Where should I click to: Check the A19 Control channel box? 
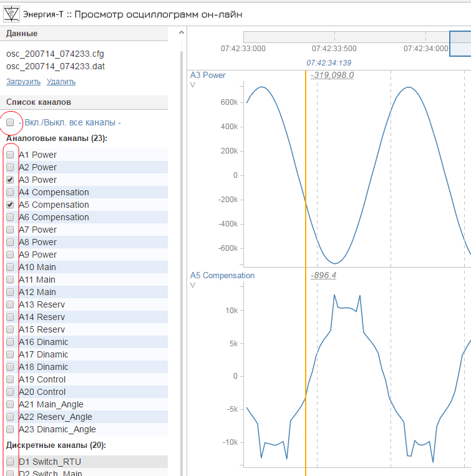coord(10,379)
